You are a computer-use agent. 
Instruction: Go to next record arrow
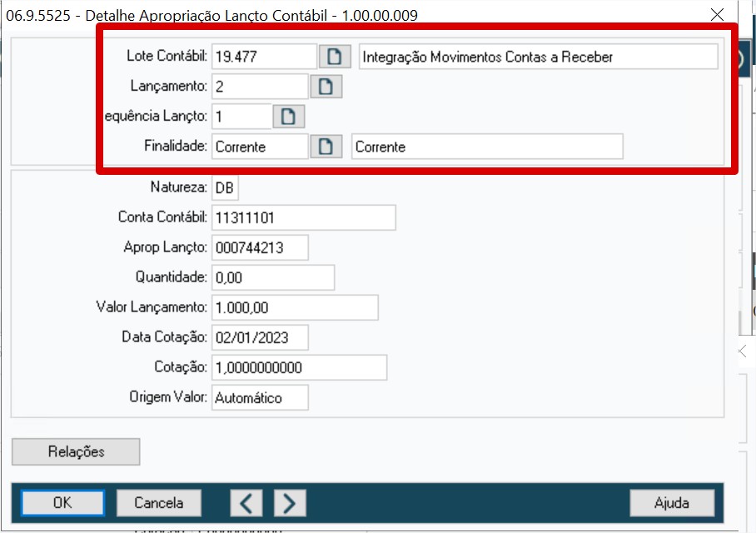[290, 503]
